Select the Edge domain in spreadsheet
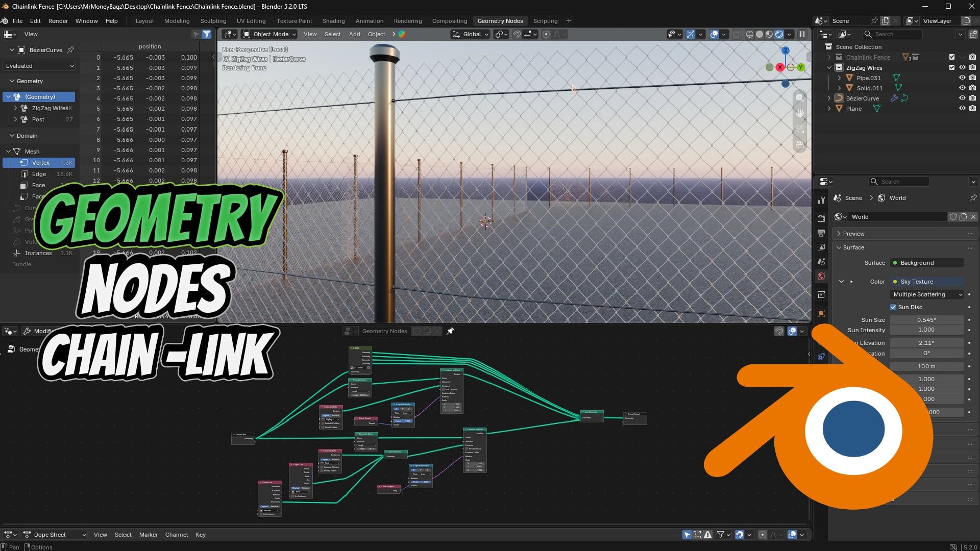The width and height of the screenshot is (980, 551). point(39,174)
